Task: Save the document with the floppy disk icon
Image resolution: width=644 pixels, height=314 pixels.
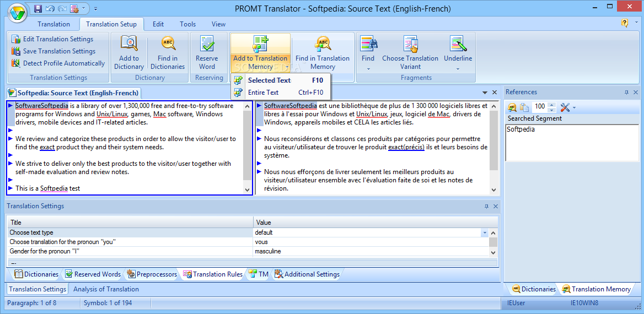Action: (x=38, y=8)
